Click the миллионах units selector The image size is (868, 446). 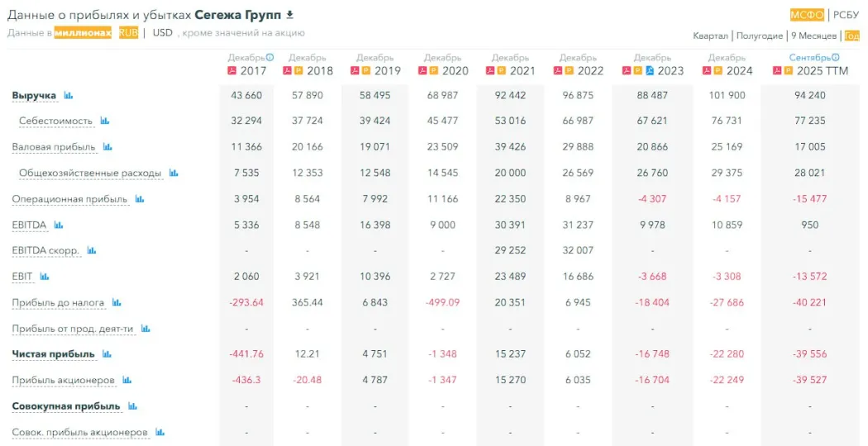point(83,33)
